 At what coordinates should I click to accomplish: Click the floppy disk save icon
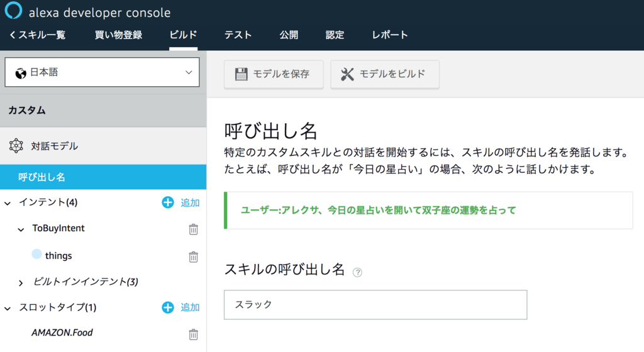tap(241, 74)
